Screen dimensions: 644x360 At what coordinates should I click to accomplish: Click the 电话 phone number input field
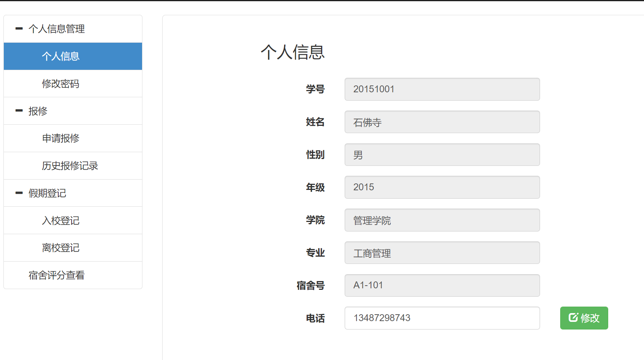click(442, 318)
